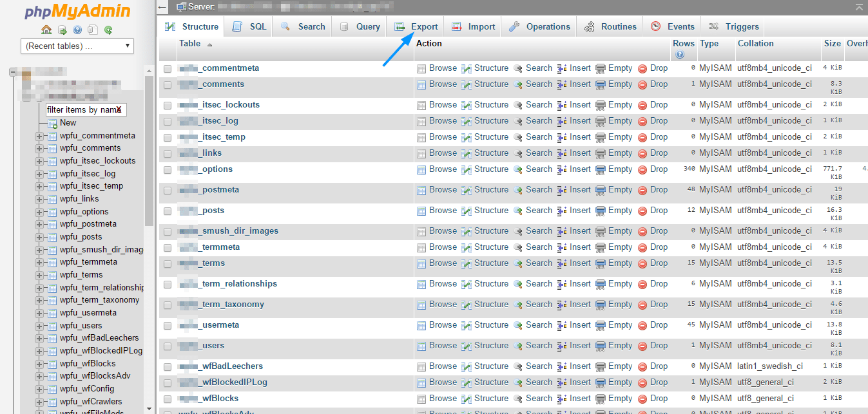The image size is (868, 414).
Task: Click Insert icon for _itsec_log row
Action: tap(563, 121)
